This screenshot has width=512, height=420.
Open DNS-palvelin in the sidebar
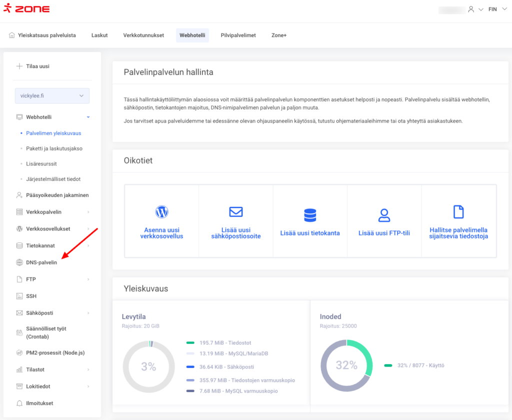click(41, 262)
